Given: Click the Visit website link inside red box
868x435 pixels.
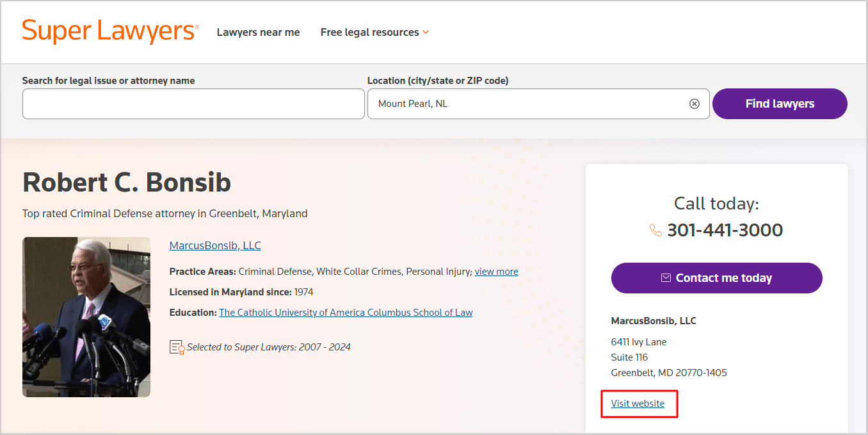Looking at the screenshot, I should (x=638, y=403).
